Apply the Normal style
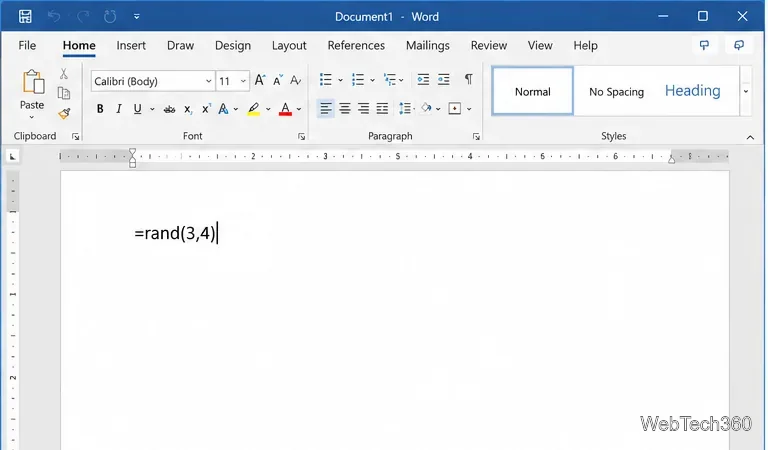Screen dimensions: 768x450 click(x=532, y=92)
